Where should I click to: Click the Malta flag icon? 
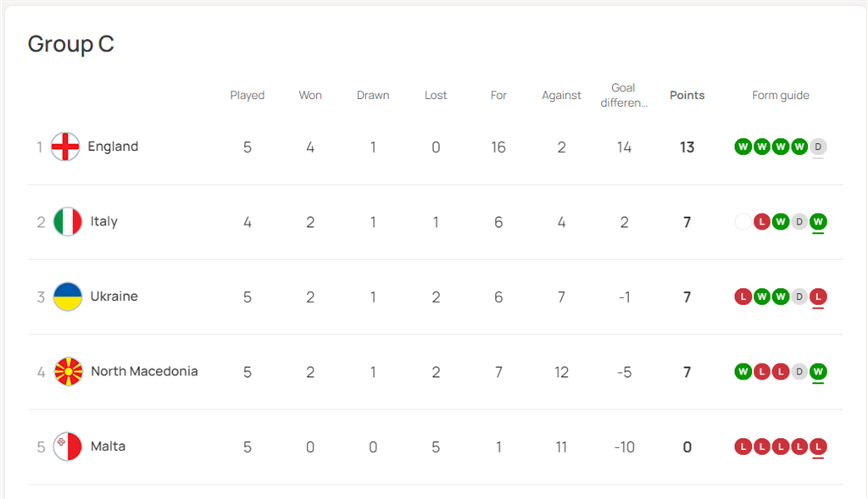coord(68,446)
